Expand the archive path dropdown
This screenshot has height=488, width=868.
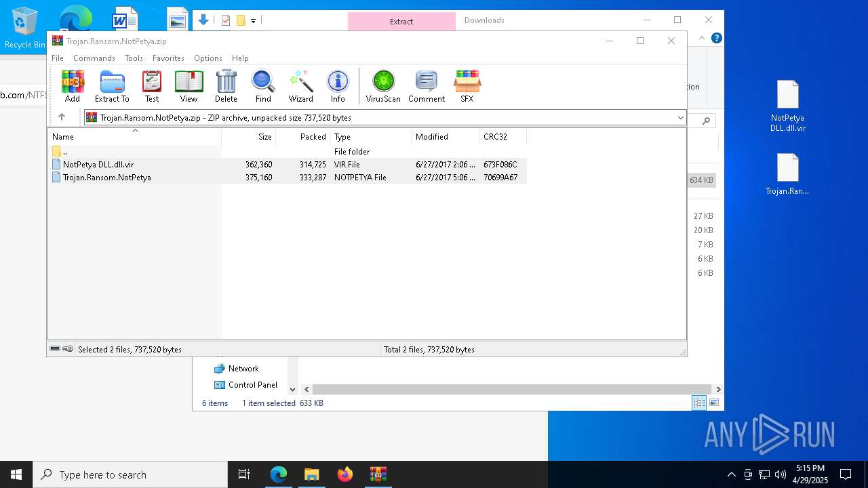(x=680, y=118)
